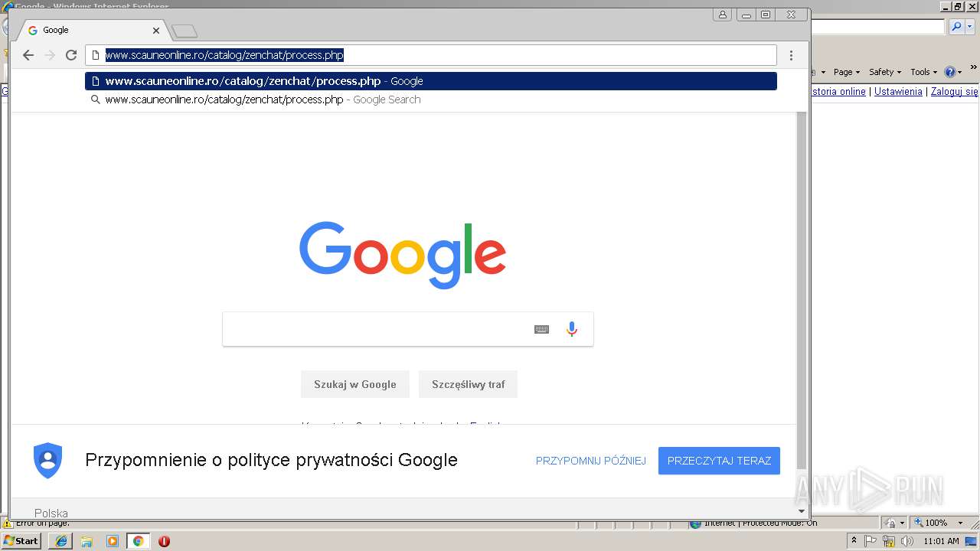Open a new Chrome tab
Screen dimensions: 980x551
(185, 31)
